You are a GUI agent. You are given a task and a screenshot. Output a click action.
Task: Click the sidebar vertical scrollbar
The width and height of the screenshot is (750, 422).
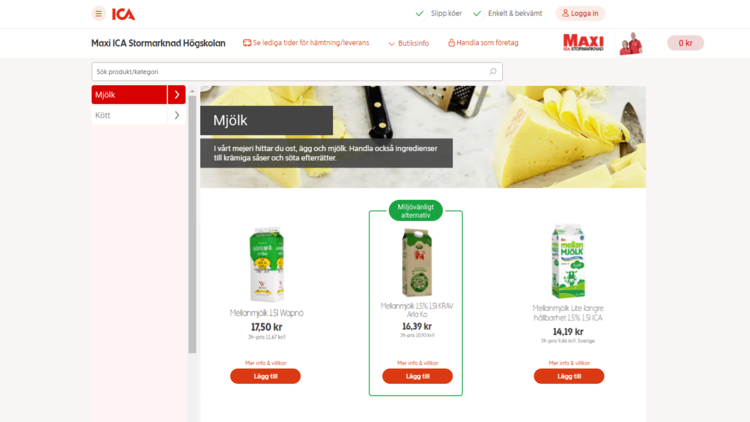[192, 225]
